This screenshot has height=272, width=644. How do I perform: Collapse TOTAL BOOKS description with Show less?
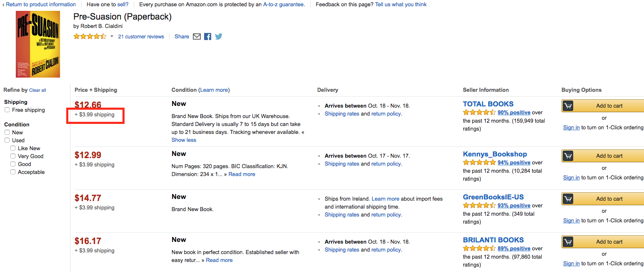184,140
